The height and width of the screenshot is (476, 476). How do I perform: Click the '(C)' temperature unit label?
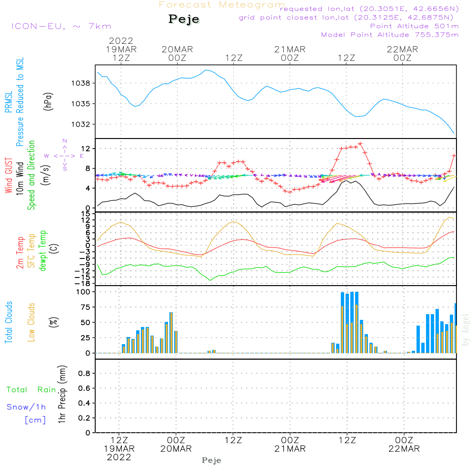tap(54, 248)
